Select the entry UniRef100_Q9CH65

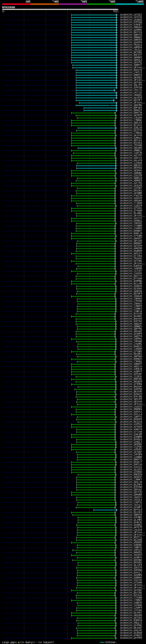tap(131, 148)
